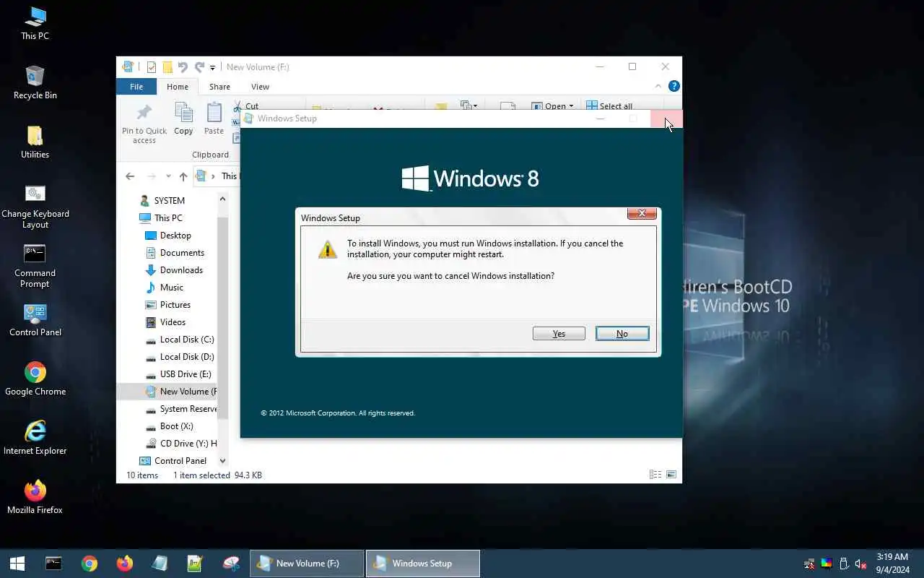Switch to New Volume (F:) taskbar window
924x578 pixels.
click(307, 564)
